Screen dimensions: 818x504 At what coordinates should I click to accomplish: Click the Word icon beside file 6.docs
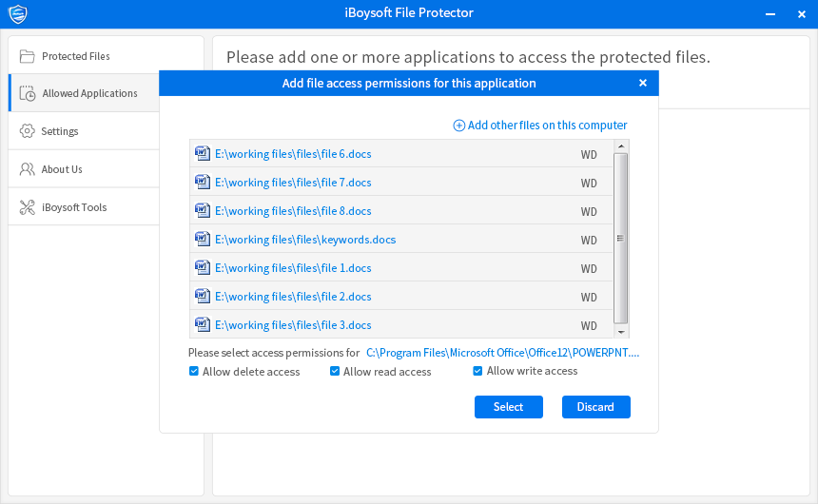click(202, 153)
